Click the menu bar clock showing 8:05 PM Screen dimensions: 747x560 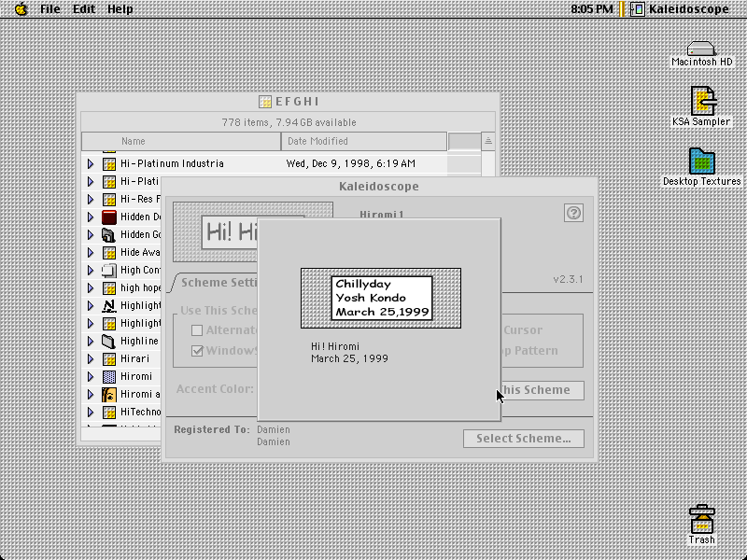pyautogui.click(x=592, y=9)
